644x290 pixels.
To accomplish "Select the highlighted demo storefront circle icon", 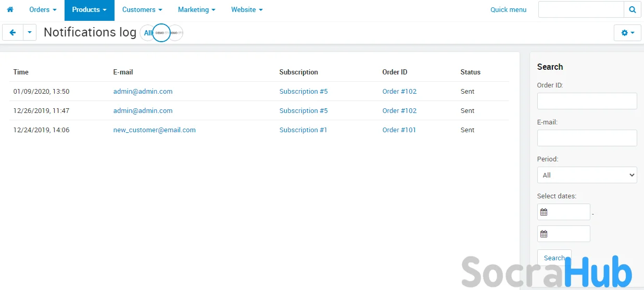I will coord(161,33).
